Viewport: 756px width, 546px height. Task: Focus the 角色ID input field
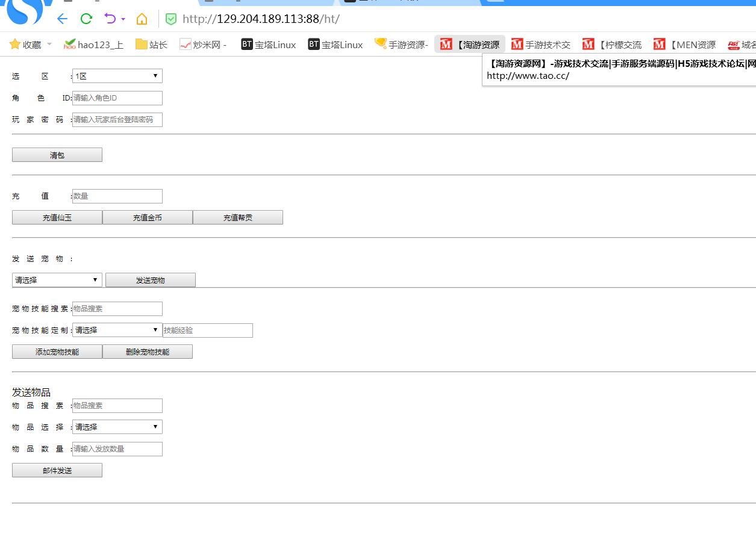pyautogui.click(x=117, y=98)
